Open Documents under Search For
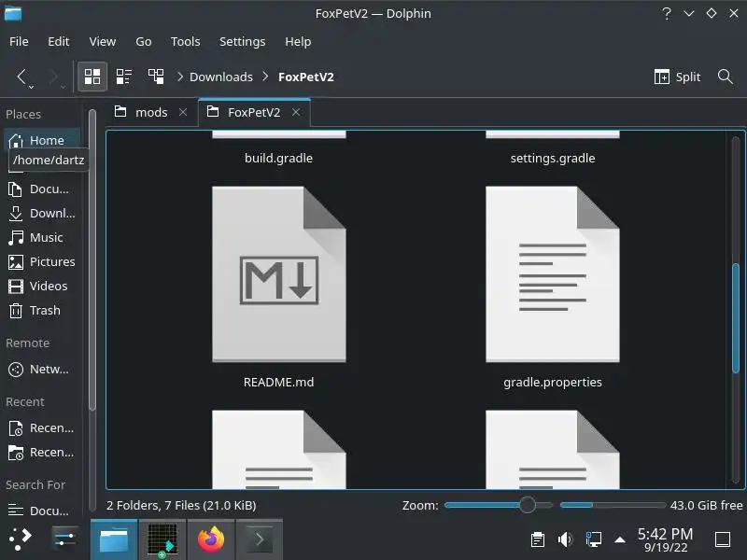The height and width of the screenshot is (560, 747). [x=42, y=511]
